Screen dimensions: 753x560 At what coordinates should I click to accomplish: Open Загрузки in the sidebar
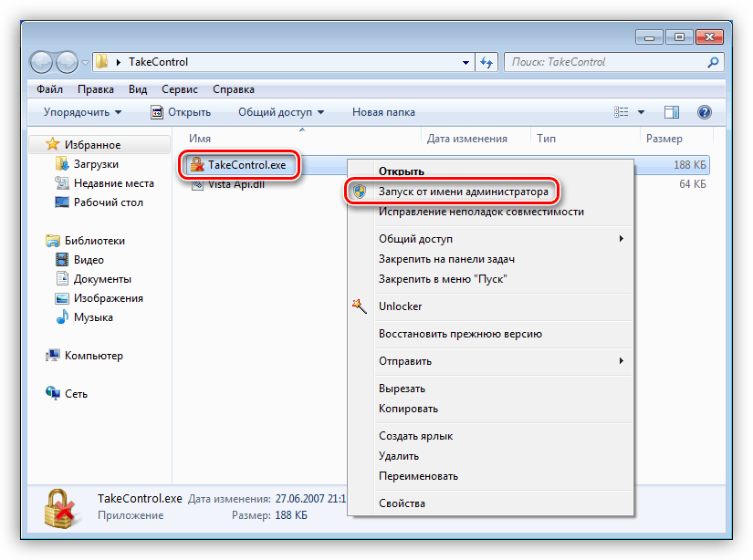pos(96,164)
